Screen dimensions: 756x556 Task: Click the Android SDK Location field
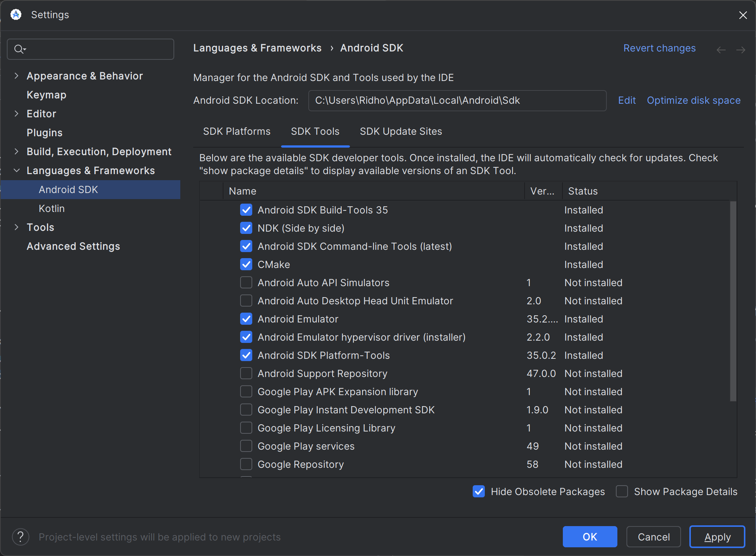(x=457, y=100)
